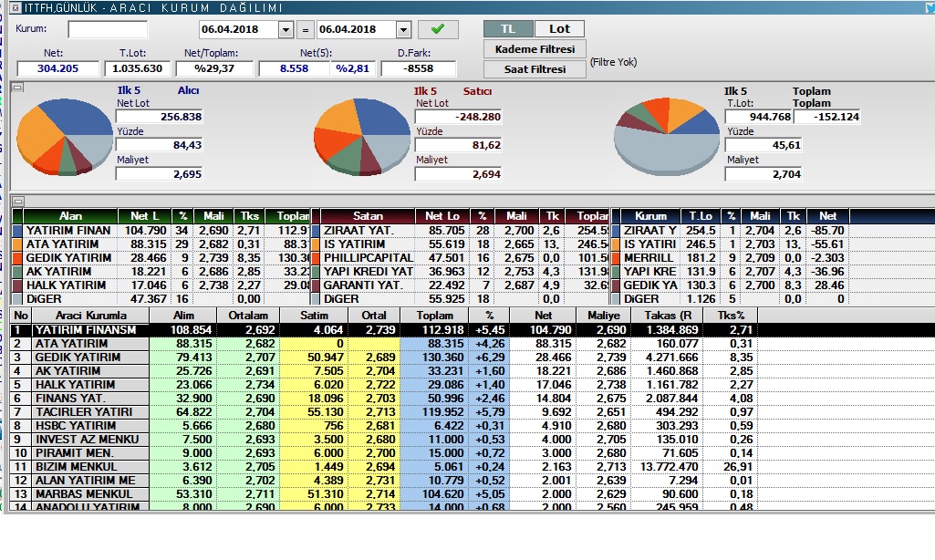
Task: Click blue swatch beside YATIRIM FINAN
Action: [x=16, y=231]
